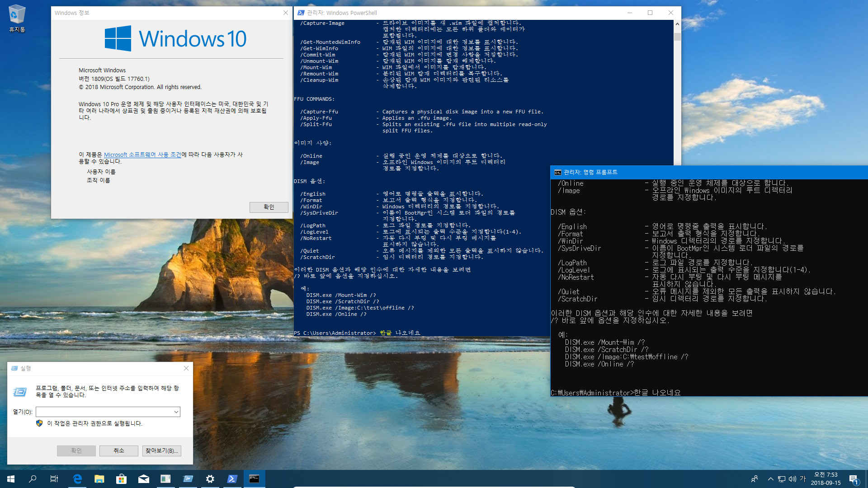Open the Microsoft software license terms link

pos(142,155)
